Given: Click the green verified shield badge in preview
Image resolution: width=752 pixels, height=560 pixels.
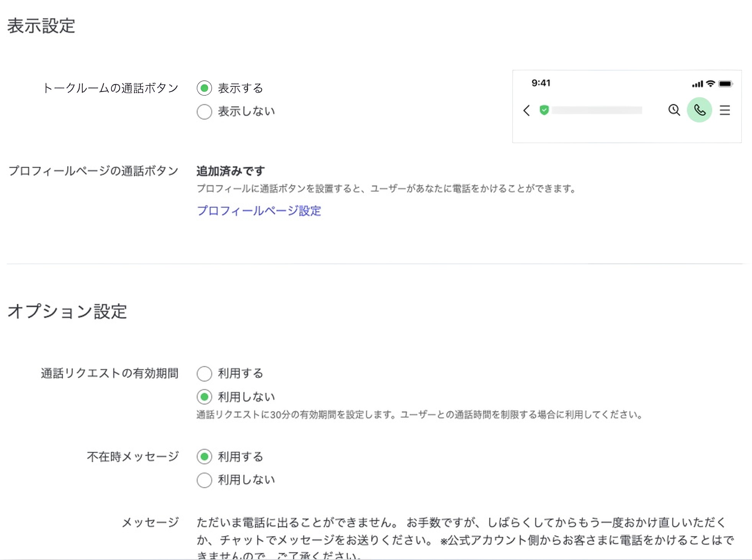Looking at the screenshot, I should click(544, 110).
